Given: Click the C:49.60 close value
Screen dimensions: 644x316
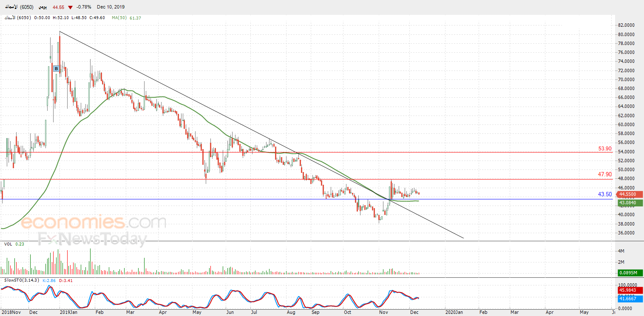Looking at the screenshot, I should coord(98,18).
